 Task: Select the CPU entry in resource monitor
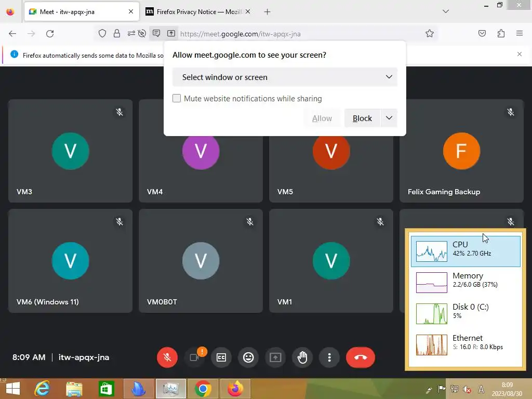point(465,251)
